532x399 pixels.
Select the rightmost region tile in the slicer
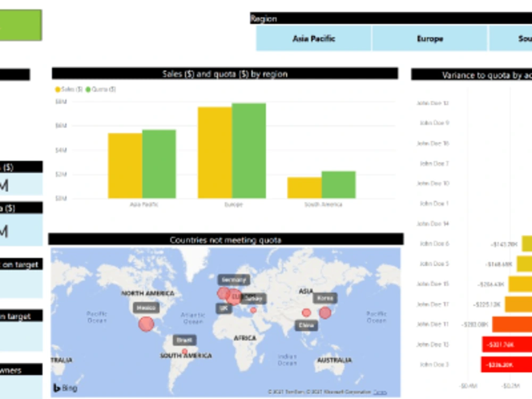click(519, 38)
